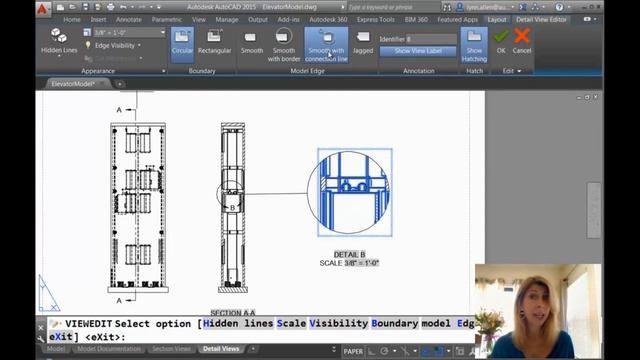Open the Manage ribbon tab

click(x=227, y=20)
